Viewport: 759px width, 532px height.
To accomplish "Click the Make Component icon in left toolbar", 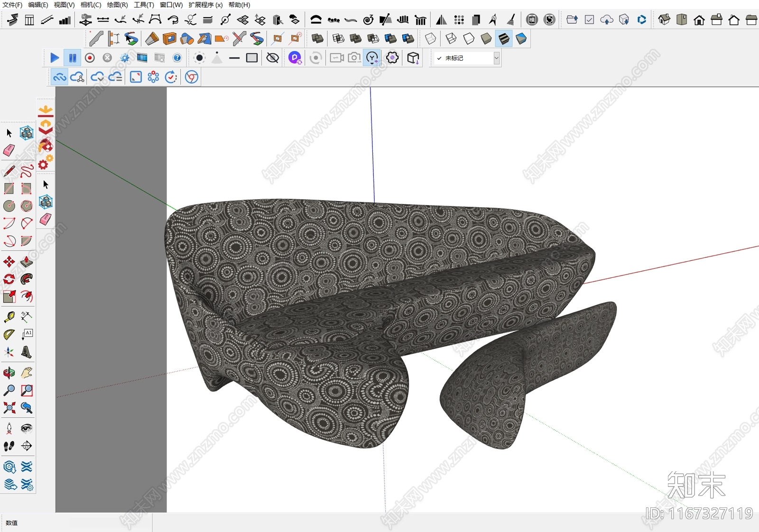I will (x=27, y=133).
